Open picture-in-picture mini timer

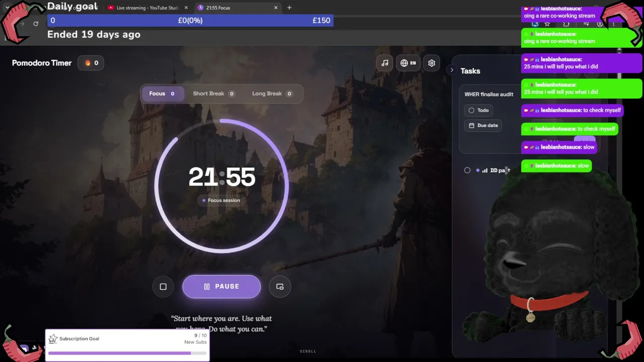pyautogui.click(x=280, y=287)
